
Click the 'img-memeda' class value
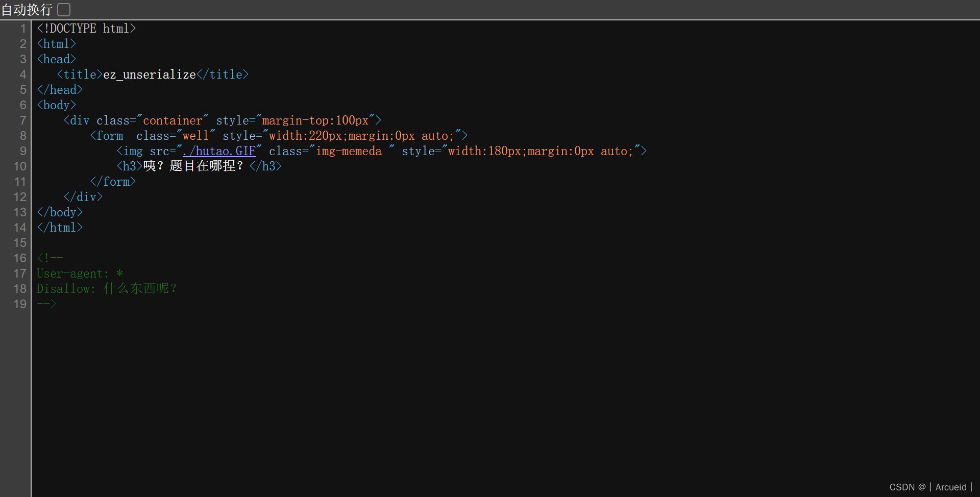click(349, 151)
